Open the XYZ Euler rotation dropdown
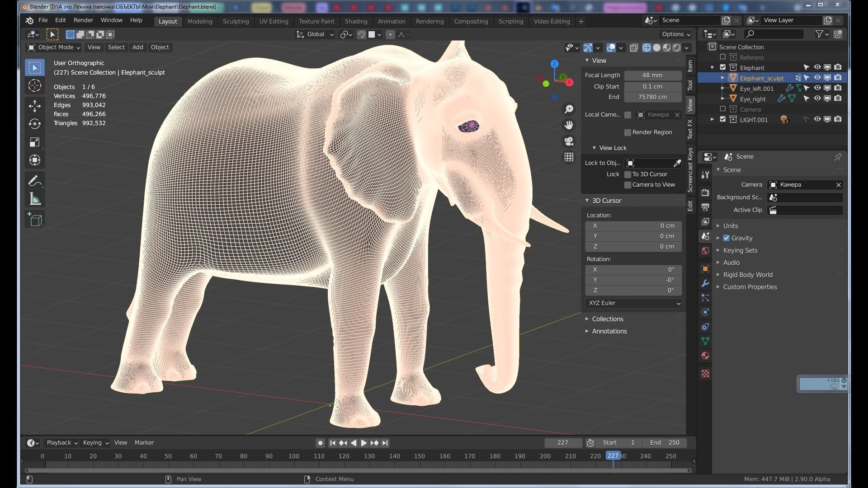This screenshot has height=488, width=868. tap(633, 303)
